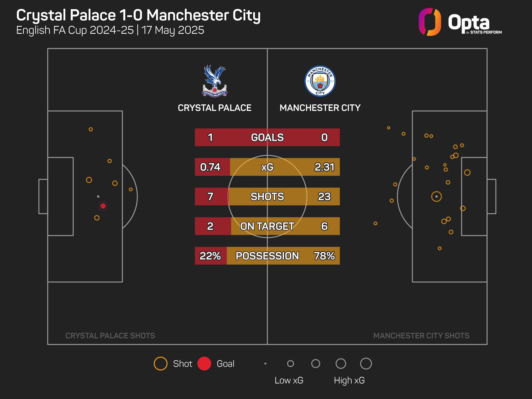532x399 pixels.
Task: Click the Crystal Palace eagle crest
Action: [x=215, y=81]
